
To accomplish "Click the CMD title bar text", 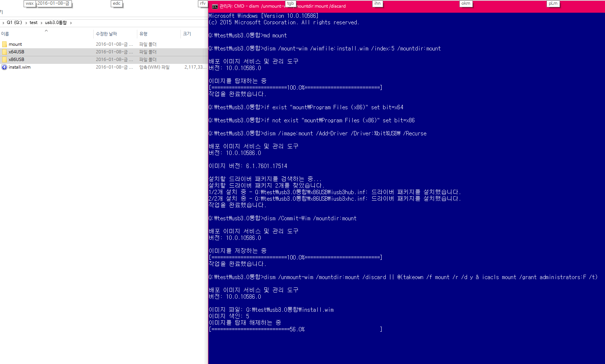I will point(283,6).
